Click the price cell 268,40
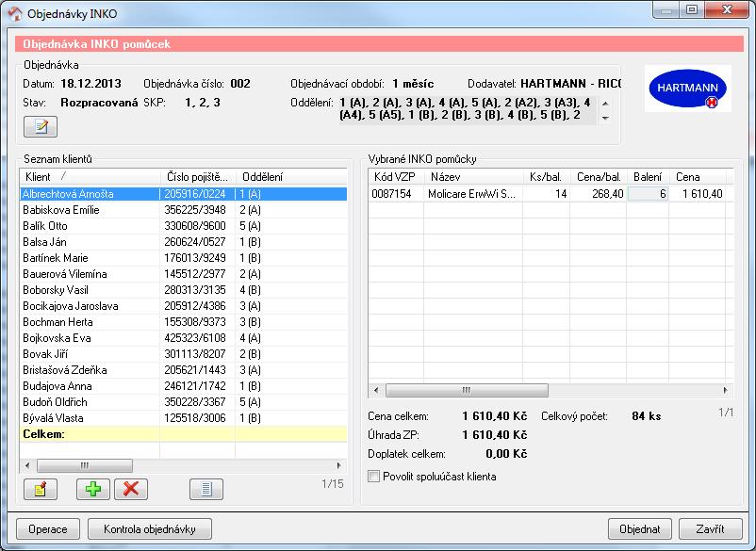 pos(608,194)
